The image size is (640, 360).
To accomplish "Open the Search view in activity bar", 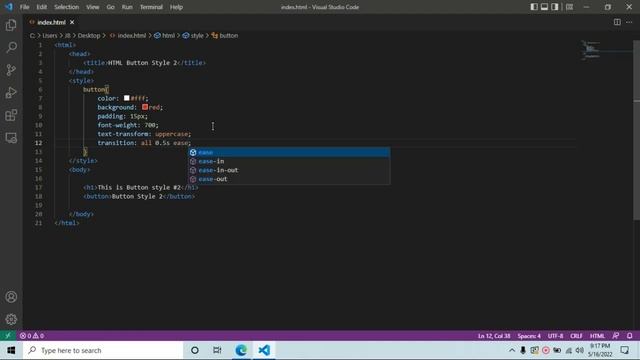I will (x=11, y=47).
